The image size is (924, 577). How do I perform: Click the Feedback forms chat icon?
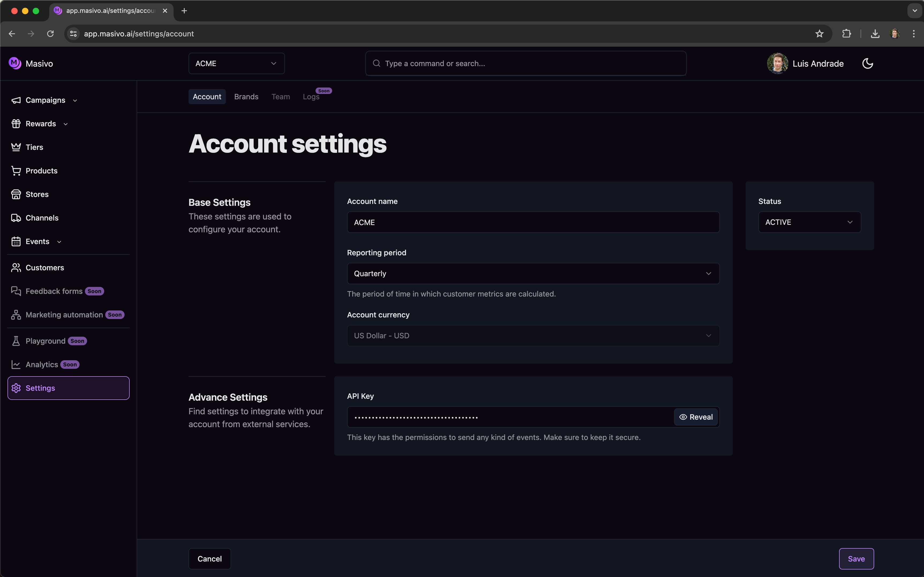click(x=16, y=291)
